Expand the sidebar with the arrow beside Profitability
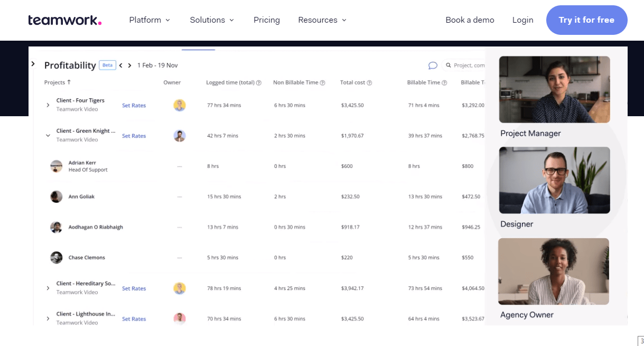The height and width of the screenshot is (346, 644). click(x=33, y=64)
